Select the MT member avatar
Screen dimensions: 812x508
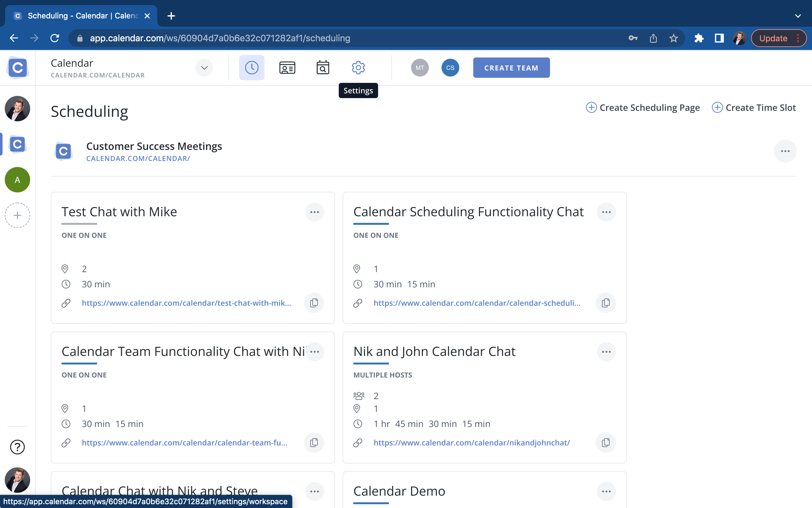point(420,68)
